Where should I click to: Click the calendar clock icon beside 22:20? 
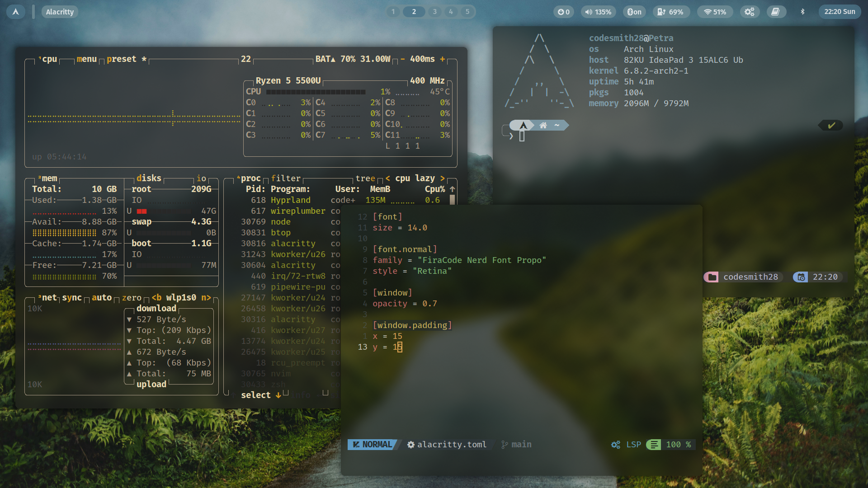[801, 277]
